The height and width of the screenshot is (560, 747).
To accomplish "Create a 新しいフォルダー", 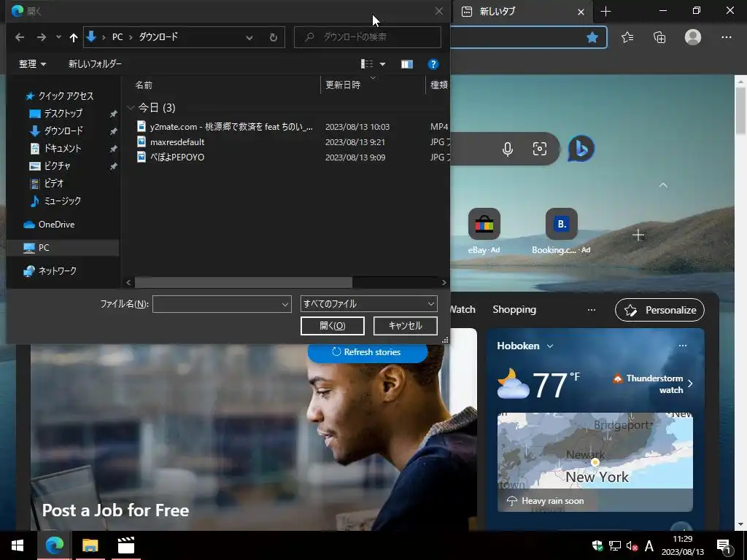I will coord(95,64).
